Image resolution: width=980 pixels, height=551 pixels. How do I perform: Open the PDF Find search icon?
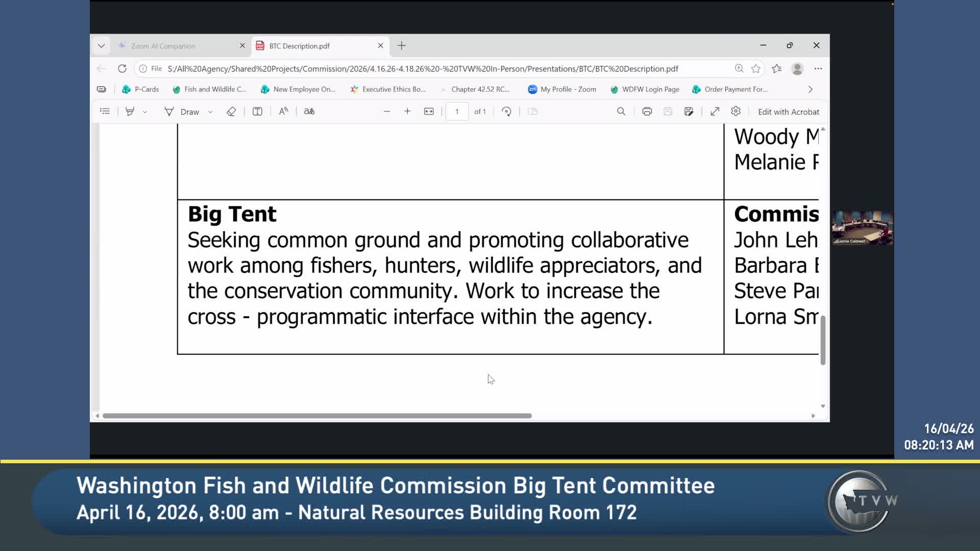pyautogui.click(x=621, y=112)
